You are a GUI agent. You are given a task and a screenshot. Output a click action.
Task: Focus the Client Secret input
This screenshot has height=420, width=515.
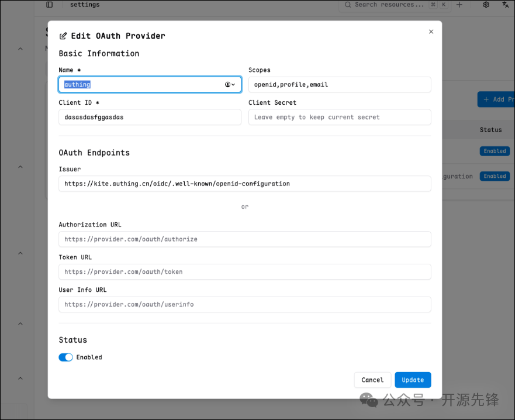pyautogui.click(x=340, y=117)
